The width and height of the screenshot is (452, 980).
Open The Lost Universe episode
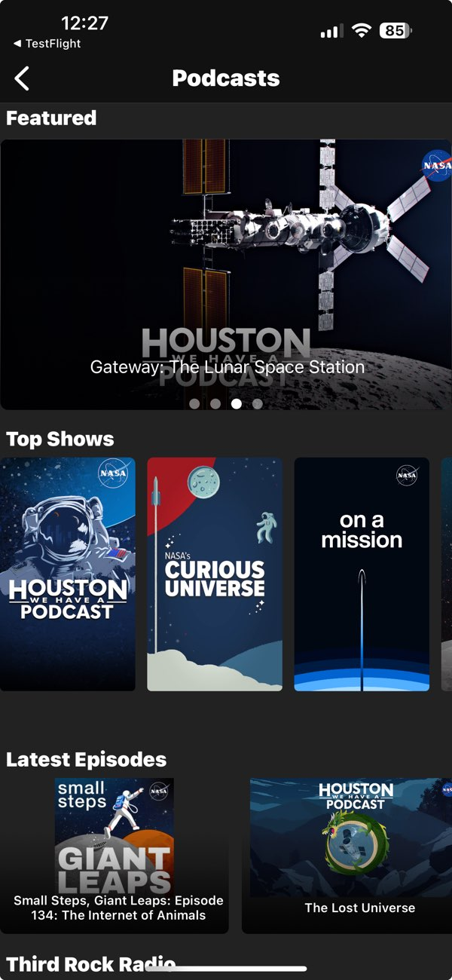pyautogui.click(x=347, y=856)
